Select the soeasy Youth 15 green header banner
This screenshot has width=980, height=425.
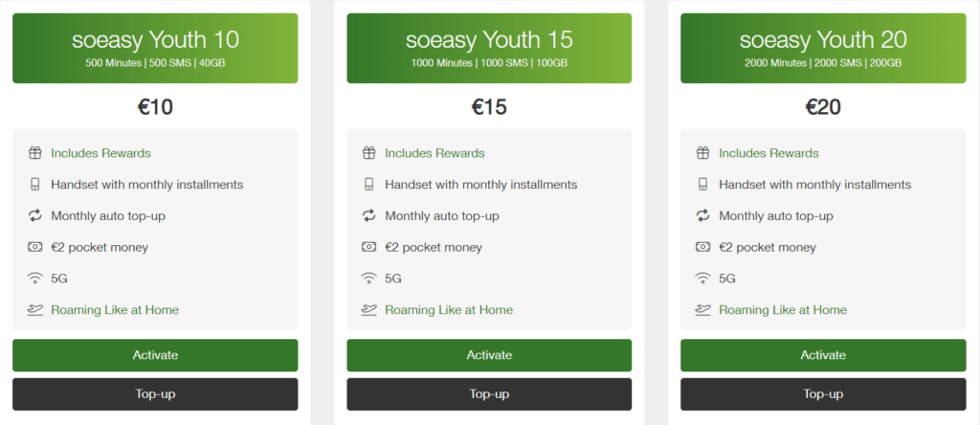[489, 48]
